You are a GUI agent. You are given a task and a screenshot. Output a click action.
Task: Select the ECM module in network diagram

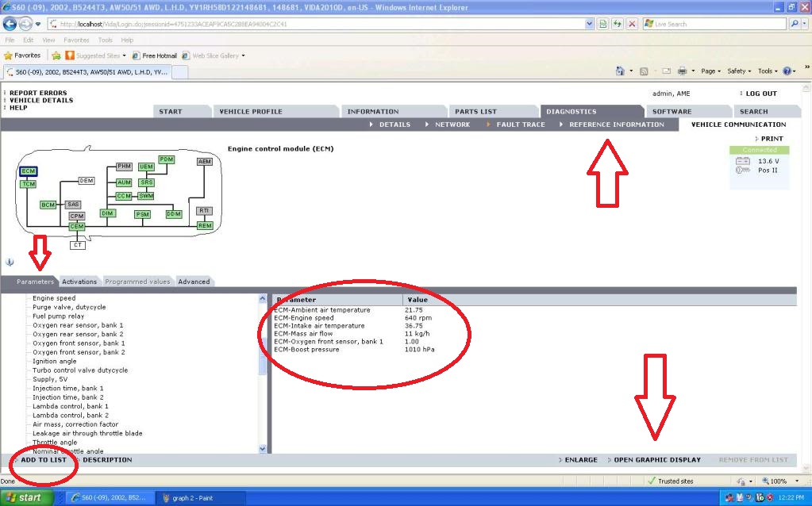point(29,171)
